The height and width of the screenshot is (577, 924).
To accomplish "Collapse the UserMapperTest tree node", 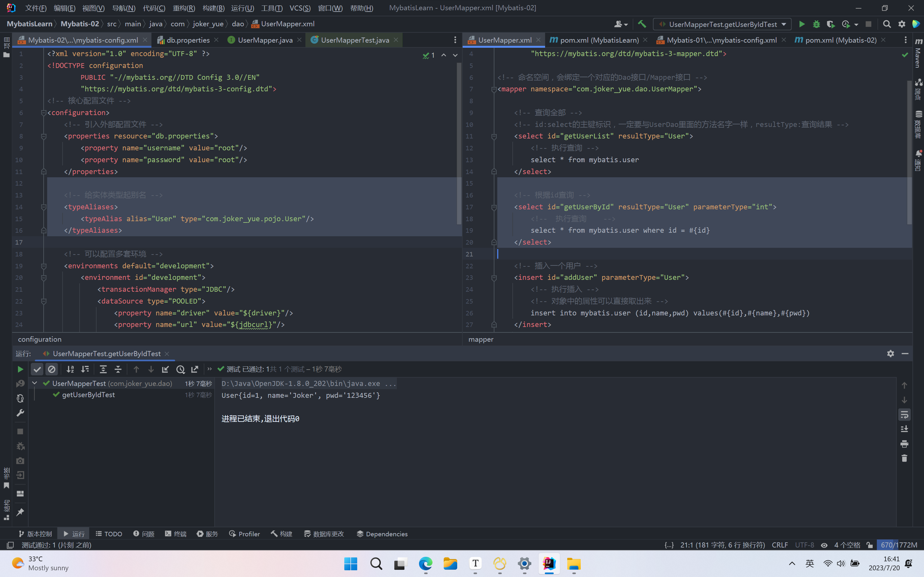I will (35, 383).
